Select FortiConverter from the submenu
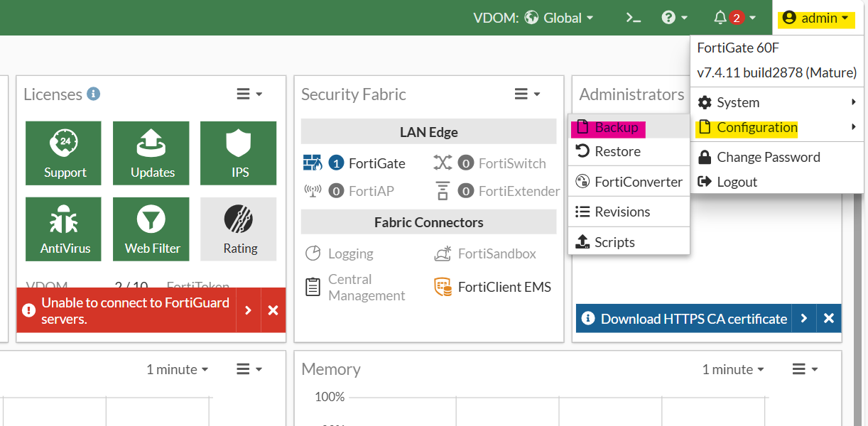The image size is (868, 426). click(x=629, y=182)
